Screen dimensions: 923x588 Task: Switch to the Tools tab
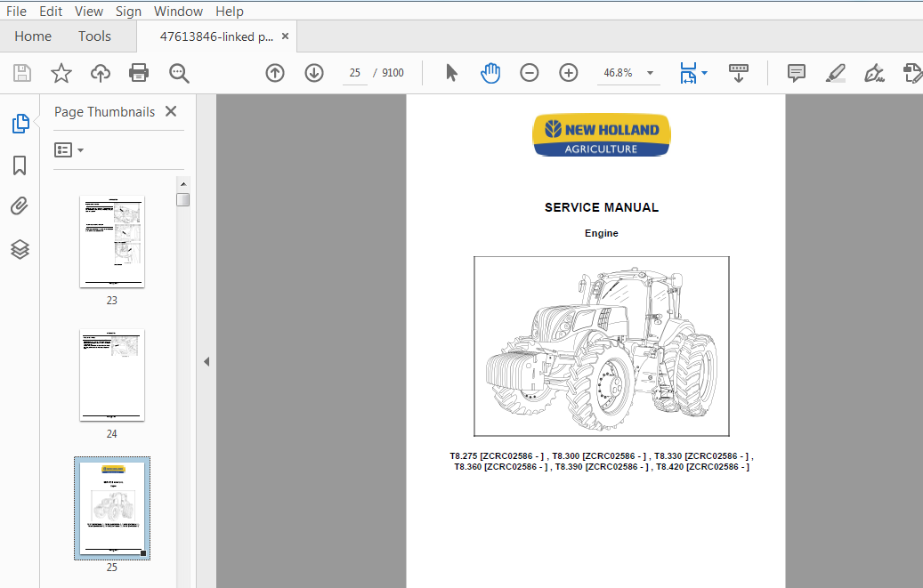tap(94, 36)
